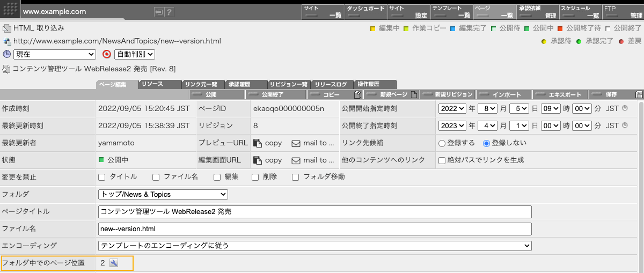Image resolution: width=644 pixels, height=273 pixels.
Task: Click the mail envelope icon for 編集画面URL
Action: pos(296,160)
